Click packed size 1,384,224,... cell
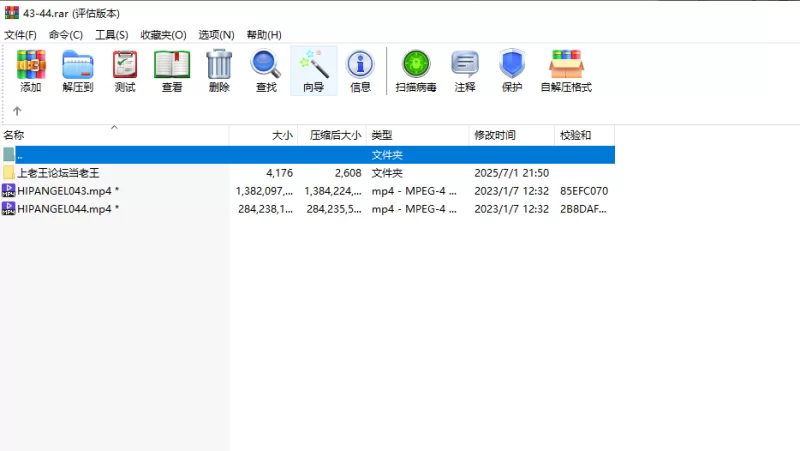 pyautogui.click(x=333, y=191)
